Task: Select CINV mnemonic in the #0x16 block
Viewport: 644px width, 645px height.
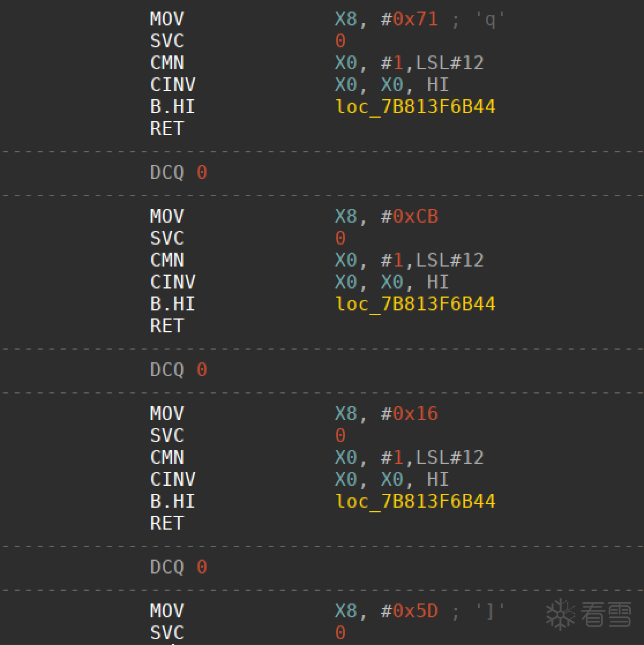Action: [173, 479]
